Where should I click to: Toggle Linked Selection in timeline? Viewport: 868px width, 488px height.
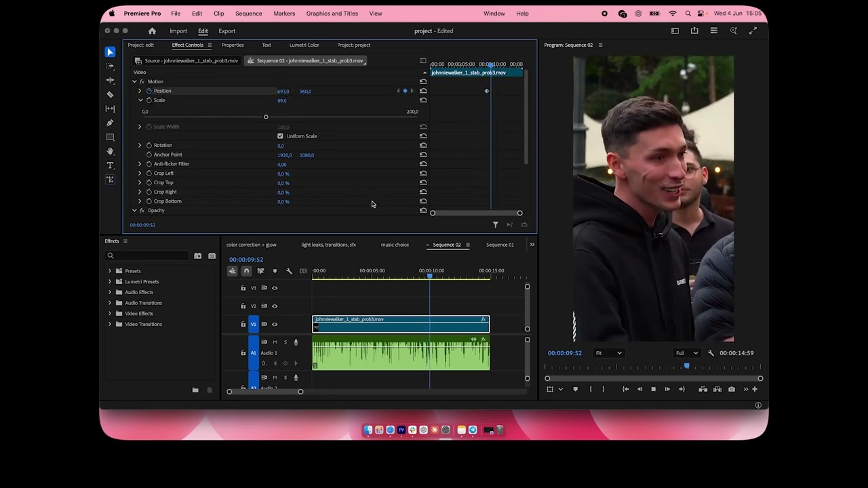click(260, 271)
